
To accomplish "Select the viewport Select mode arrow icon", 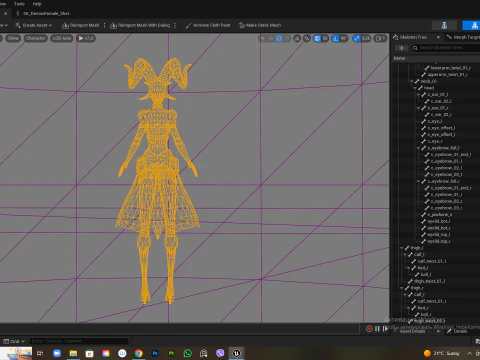I will pyautogui.click(x=263, y=38).
